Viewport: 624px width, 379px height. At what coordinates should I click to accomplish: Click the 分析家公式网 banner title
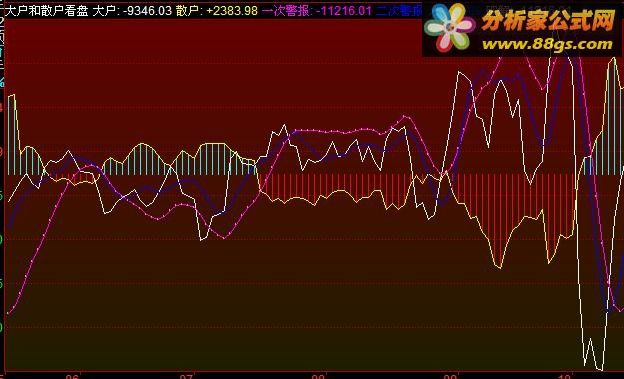548,21
